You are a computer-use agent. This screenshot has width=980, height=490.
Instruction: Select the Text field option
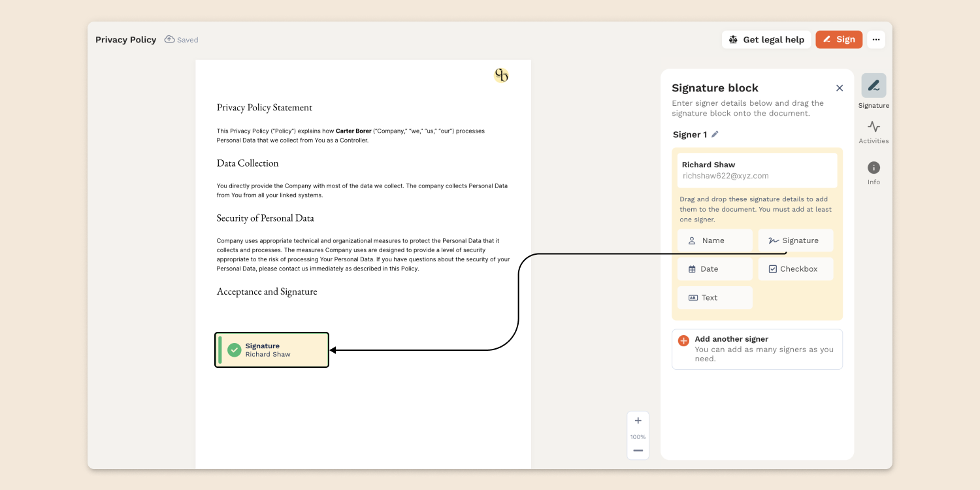coord(715,298)
